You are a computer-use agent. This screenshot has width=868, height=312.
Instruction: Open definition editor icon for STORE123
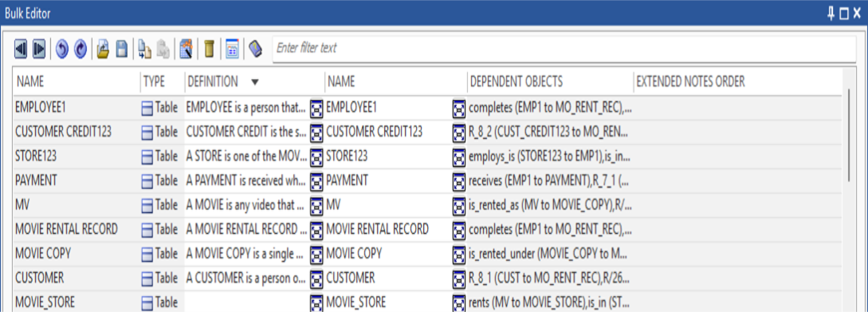(x=316, y=157)
